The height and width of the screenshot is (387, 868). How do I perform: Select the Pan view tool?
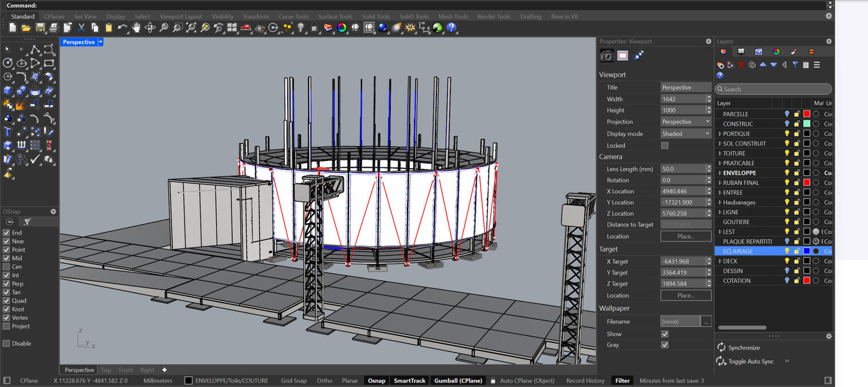tap(136, 27)
